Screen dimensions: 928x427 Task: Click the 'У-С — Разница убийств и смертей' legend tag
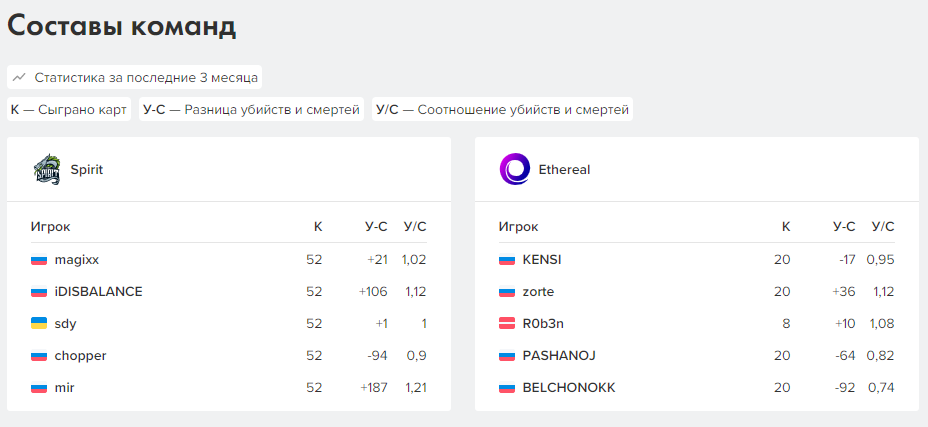tap(251, 110)
